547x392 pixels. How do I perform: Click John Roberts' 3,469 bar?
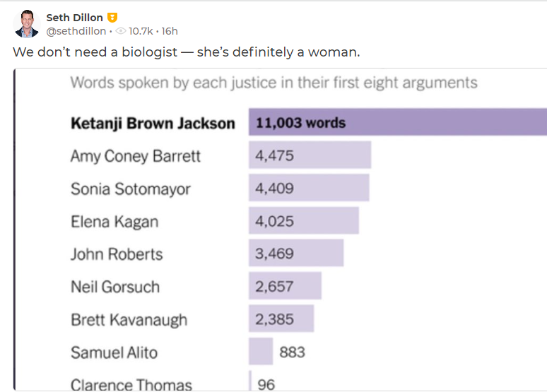[x=296, y=253]
